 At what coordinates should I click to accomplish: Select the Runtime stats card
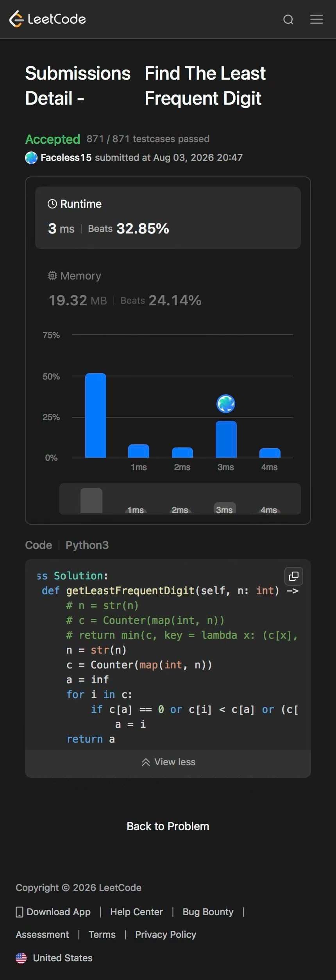click(168, 218)
